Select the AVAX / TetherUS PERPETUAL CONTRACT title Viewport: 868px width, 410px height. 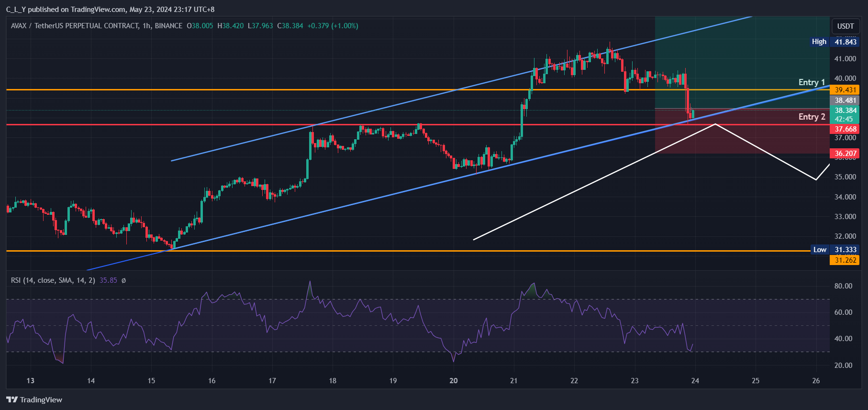(75, 26)
